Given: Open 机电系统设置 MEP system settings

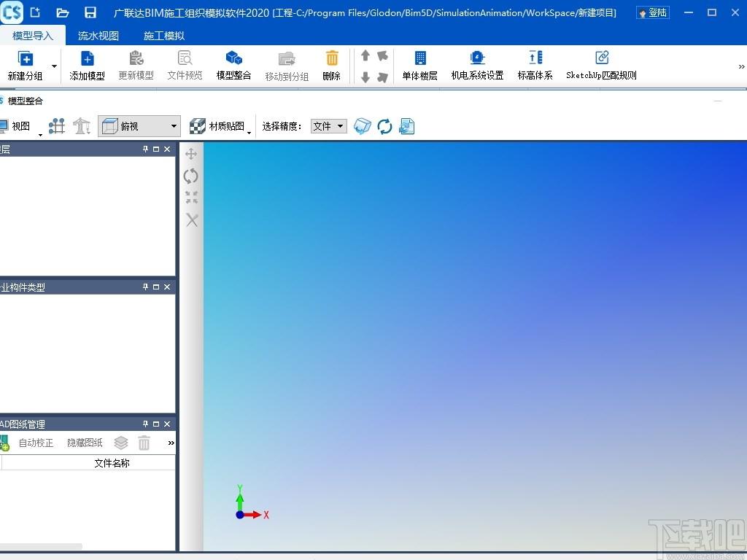Looking at the screenshot, I should pos(477,65).
